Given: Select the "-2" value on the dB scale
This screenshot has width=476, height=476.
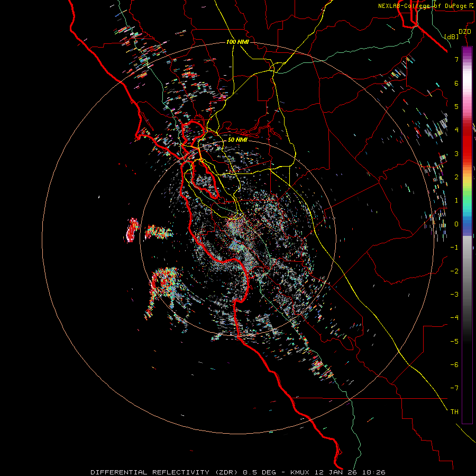Looking at the screenshot, I should click(x=454, y=271).
